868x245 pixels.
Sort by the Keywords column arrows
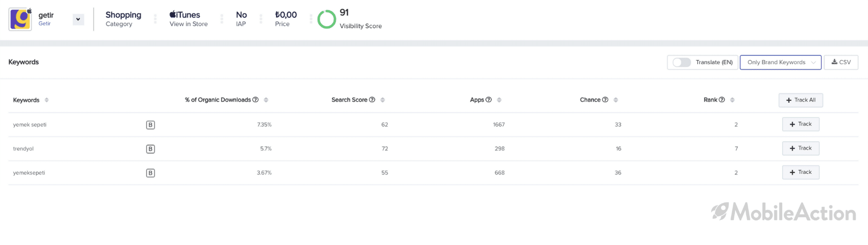pyautogui.click(x=46, y=100)
